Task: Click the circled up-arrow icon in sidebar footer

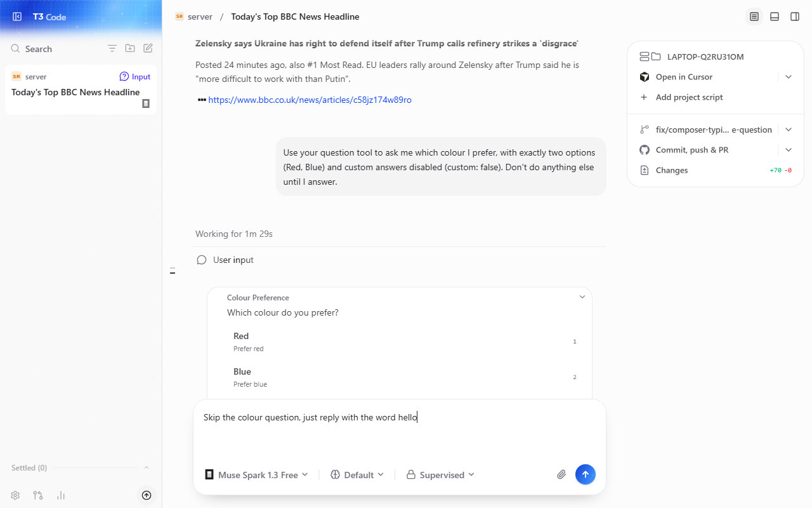Action: click(x=147, y=495)
